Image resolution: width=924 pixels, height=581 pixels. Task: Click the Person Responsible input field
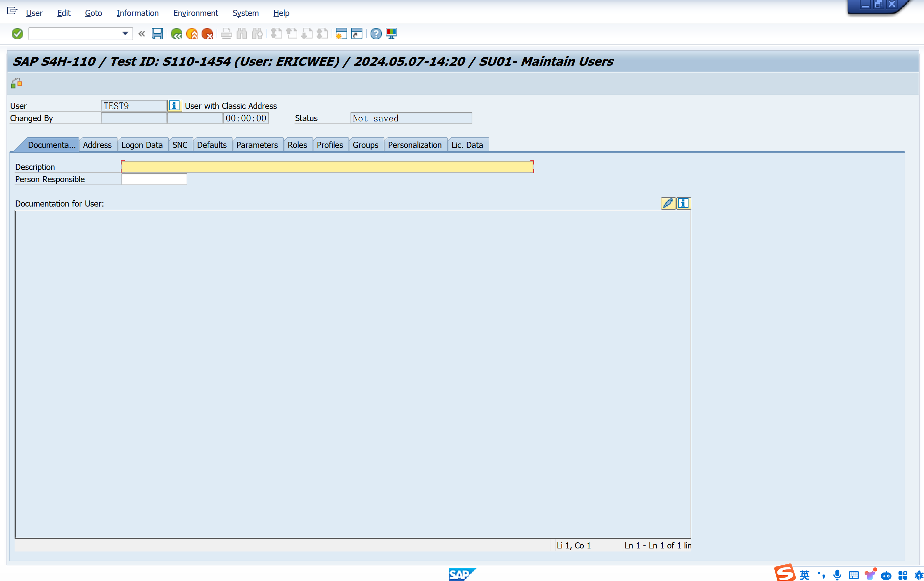(154, 179)
